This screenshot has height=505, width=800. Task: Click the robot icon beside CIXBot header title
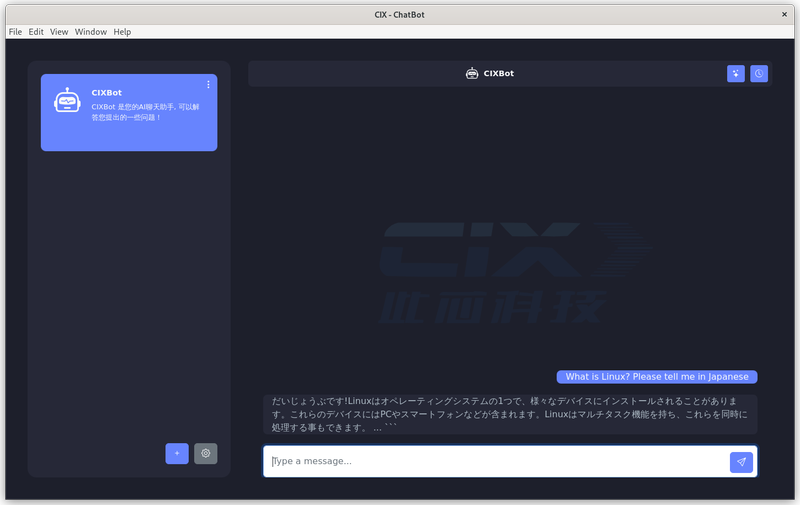472,73
